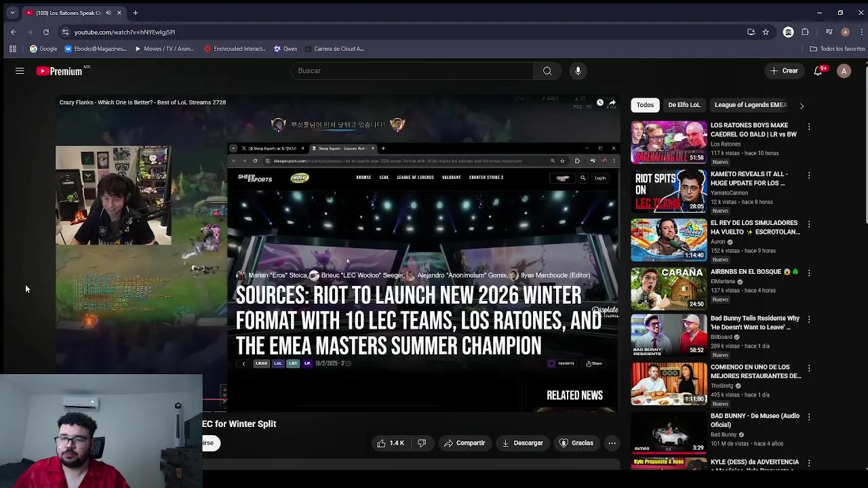Click the search magnifier button
868x488 pixels.
pyautogui.click(x=547, y=70)
